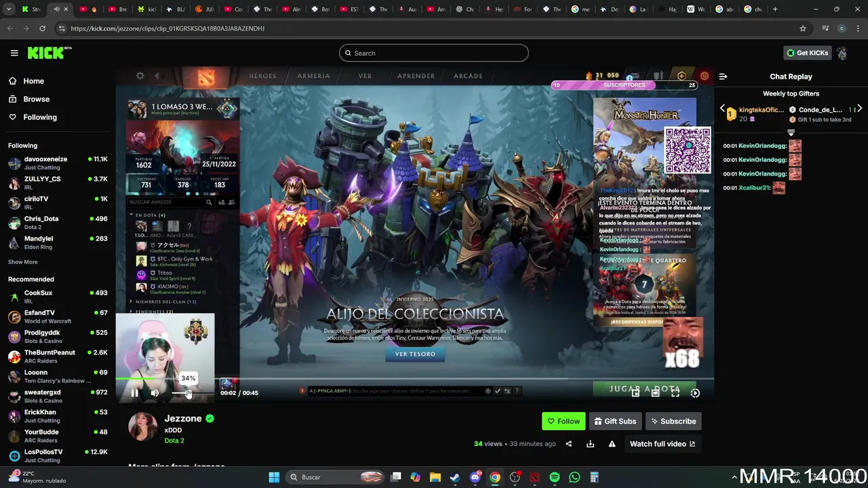Click the Xcalibur21 username in chat replay
The image size is (868, 488).
pos(754,188)
